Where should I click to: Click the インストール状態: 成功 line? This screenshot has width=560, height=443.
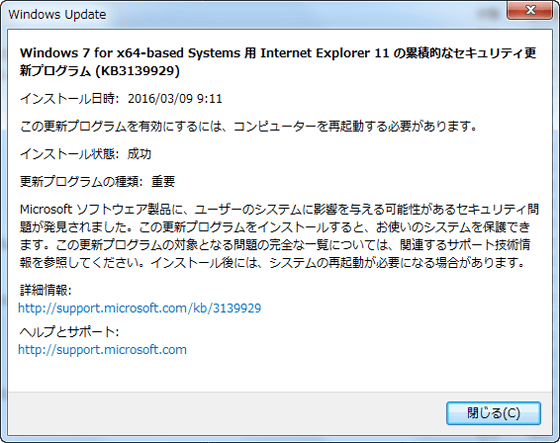pyautogui.click(x=85, y=154)
